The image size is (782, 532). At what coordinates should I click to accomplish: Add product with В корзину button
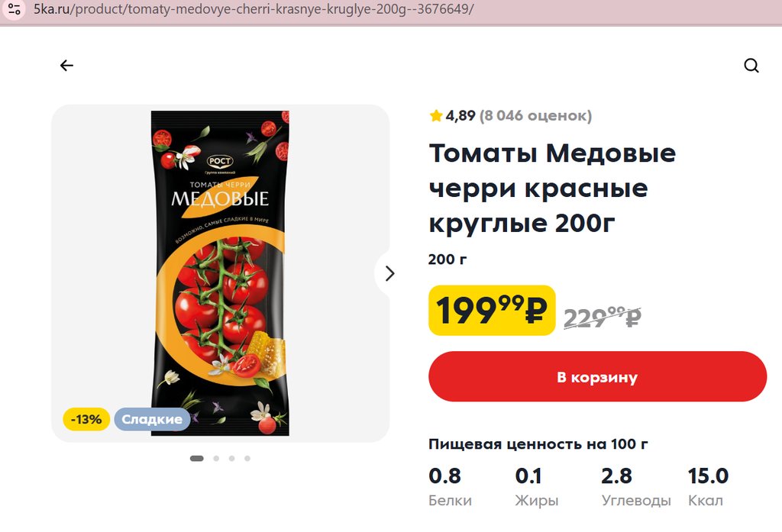(x=597, y=376)
